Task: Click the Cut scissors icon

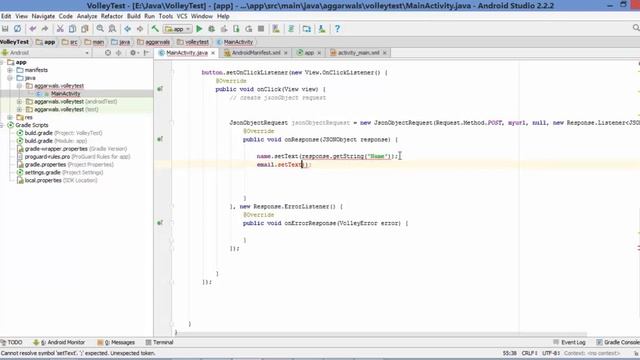Action: tap(60, 29)
